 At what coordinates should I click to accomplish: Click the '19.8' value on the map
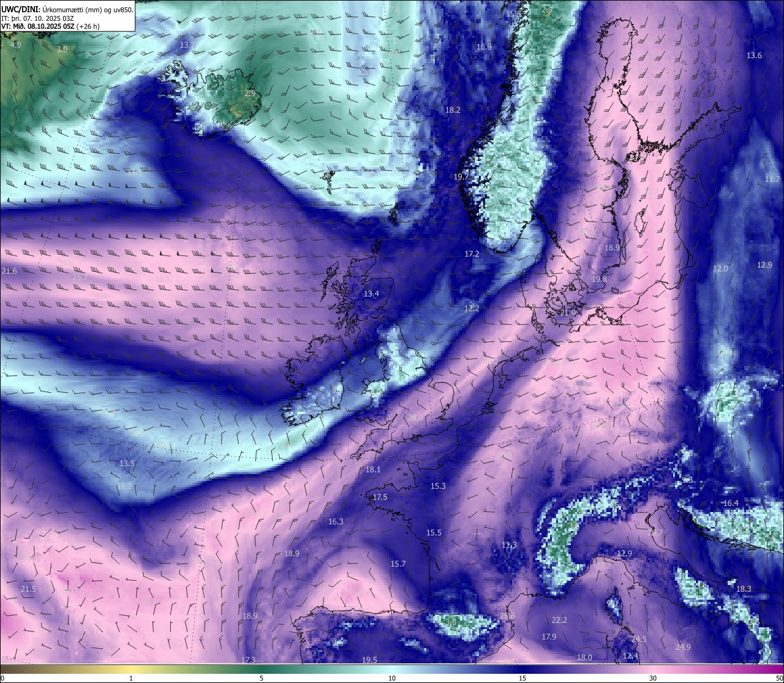(599, 279)
